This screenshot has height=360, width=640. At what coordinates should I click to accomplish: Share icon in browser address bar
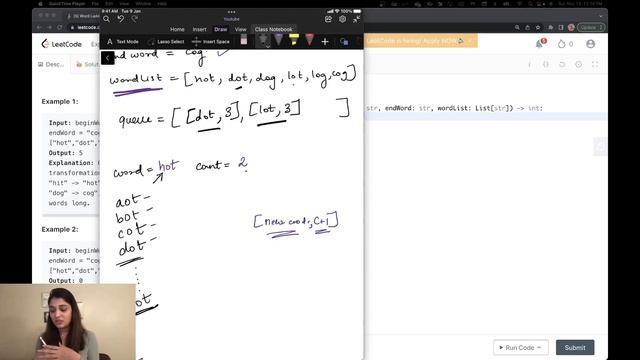(527, 27)
